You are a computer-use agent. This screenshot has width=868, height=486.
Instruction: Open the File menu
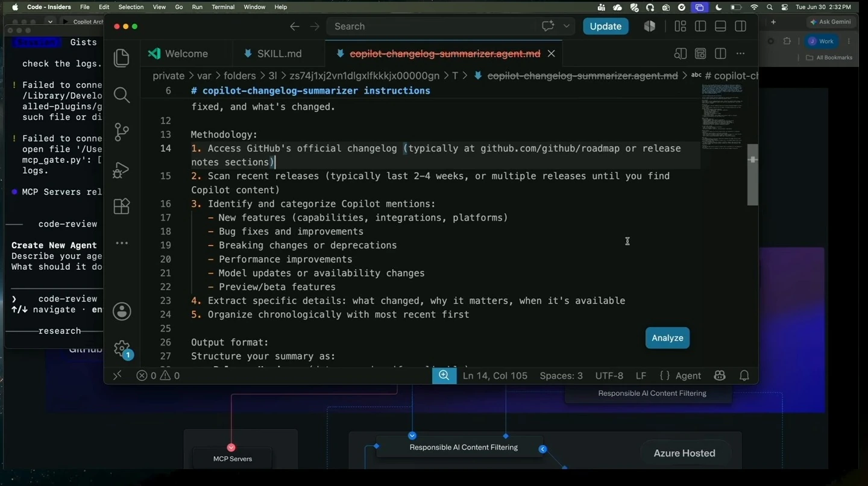[x=85, y=7]
